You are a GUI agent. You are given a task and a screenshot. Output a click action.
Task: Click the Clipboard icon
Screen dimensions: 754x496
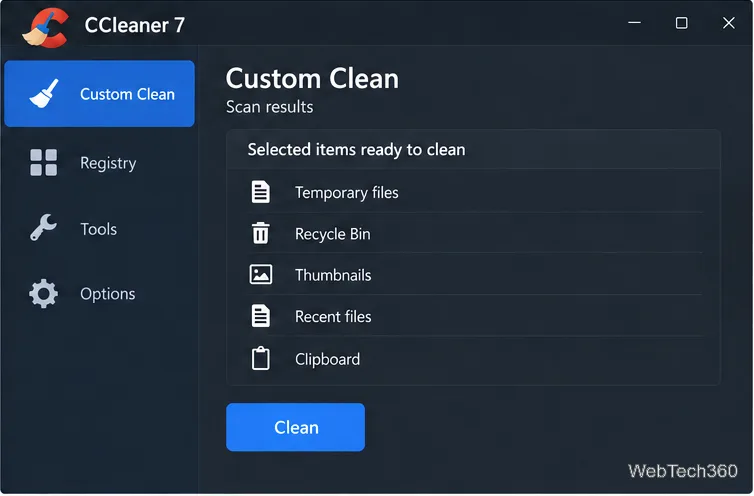click(x=261, y=358)
